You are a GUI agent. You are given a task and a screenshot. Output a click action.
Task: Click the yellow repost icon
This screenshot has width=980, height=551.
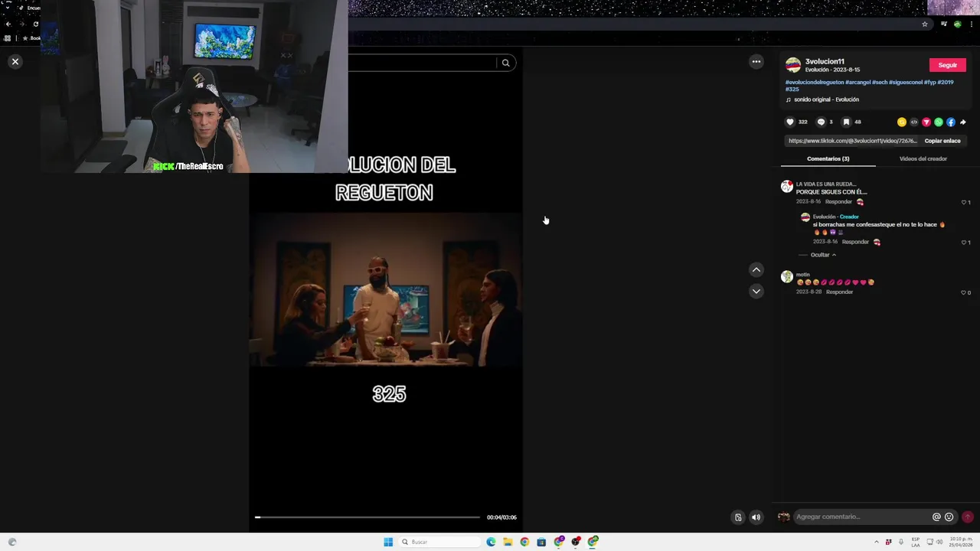click(x=902, y=122)
